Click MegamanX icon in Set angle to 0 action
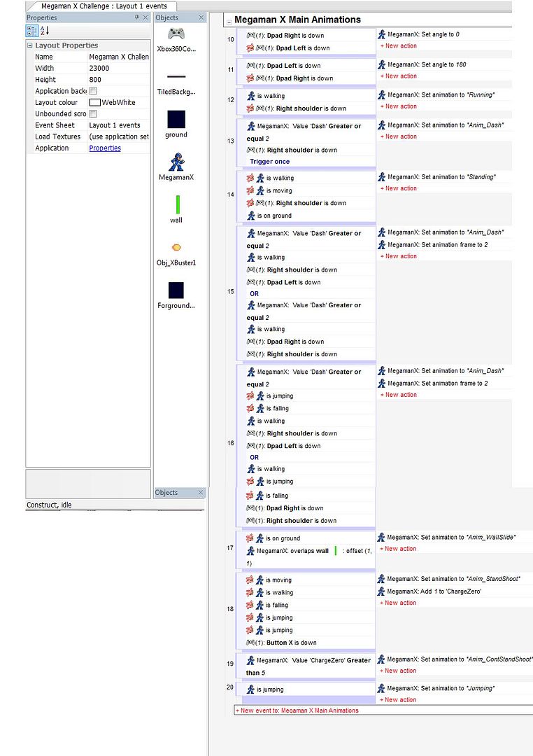This screenshot has width=533, height=756. tap(382, 34)
